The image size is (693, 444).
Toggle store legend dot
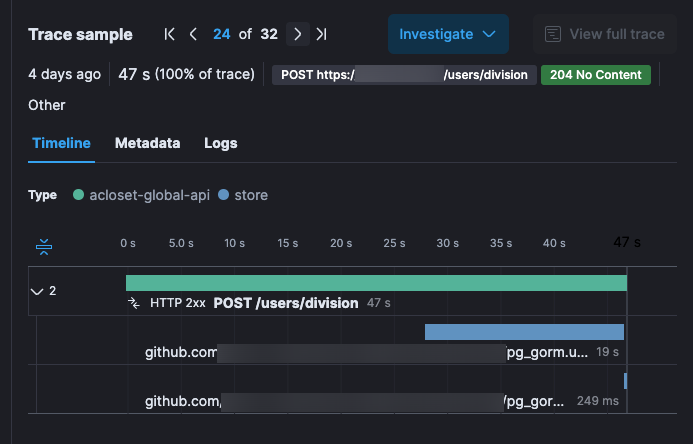click(223, 195)
